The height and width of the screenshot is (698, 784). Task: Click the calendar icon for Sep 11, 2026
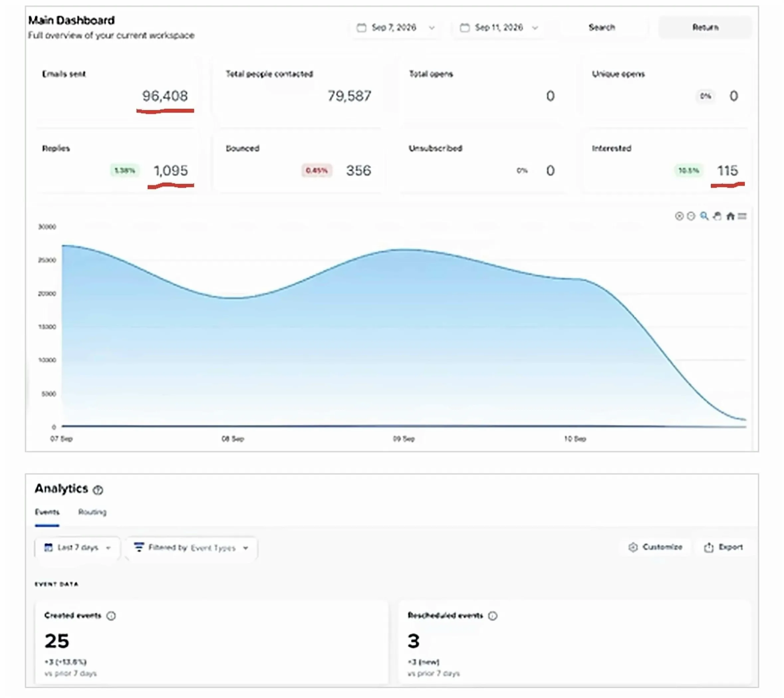(x=464, y=28)
